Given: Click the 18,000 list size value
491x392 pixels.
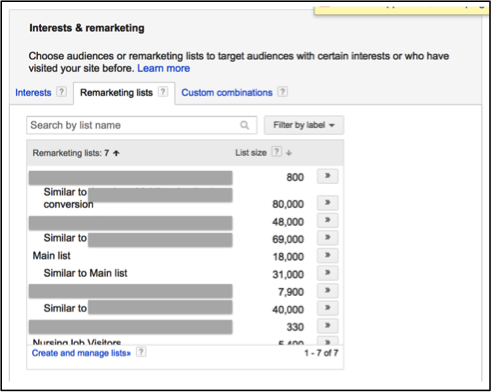Looking at the screenshot, I should tap(288, 257).
